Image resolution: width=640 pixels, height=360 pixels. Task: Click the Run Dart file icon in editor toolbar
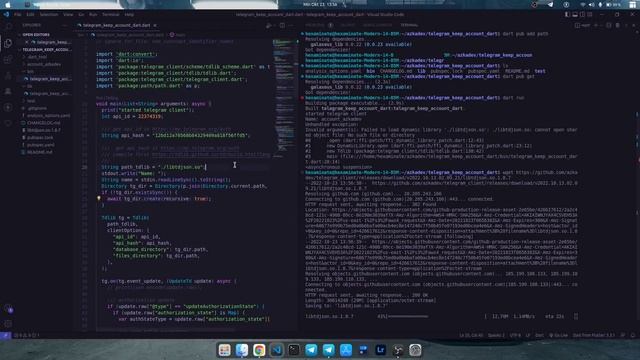(269, 25)
